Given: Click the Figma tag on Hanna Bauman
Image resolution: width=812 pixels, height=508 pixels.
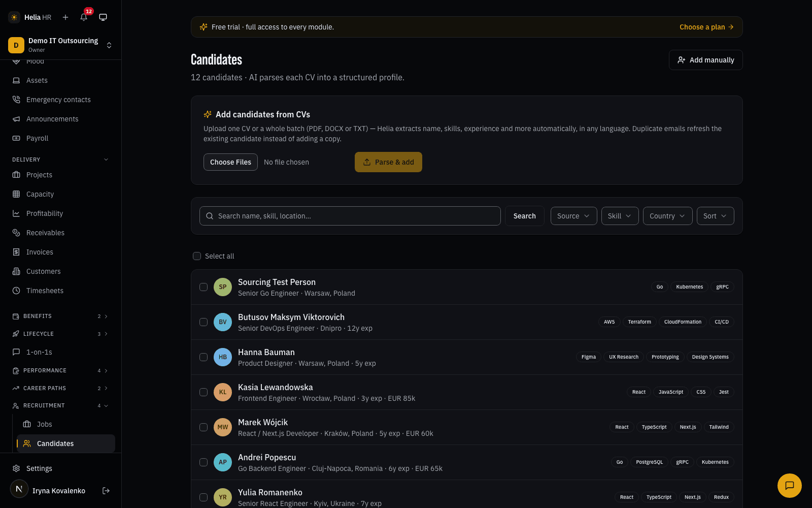Looking at the screenshot, I should pos(589,357).
